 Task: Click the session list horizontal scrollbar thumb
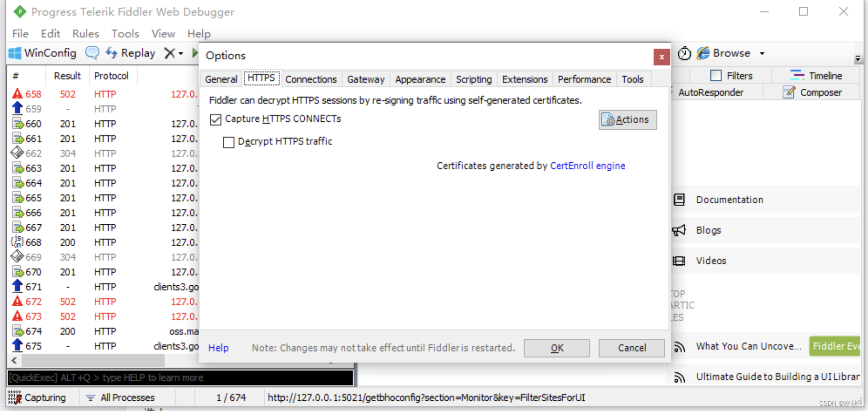point(93,360)
